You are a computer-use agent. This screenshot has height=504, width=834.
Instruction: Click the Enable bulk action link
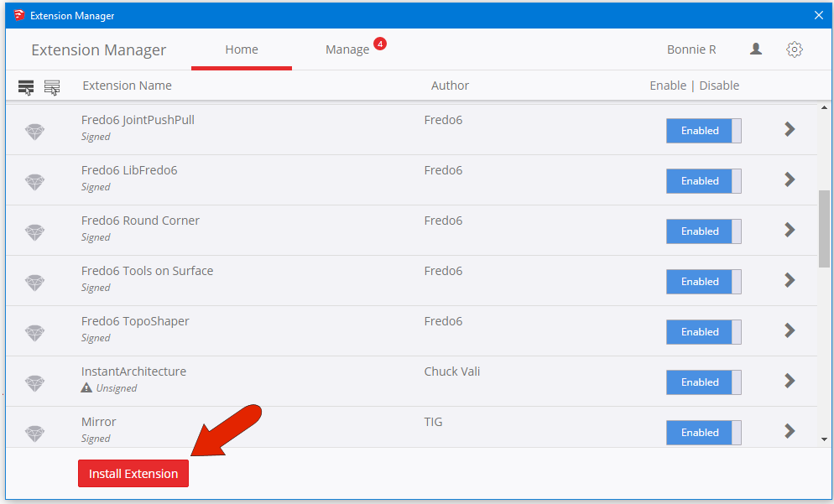tap(668, 86)
